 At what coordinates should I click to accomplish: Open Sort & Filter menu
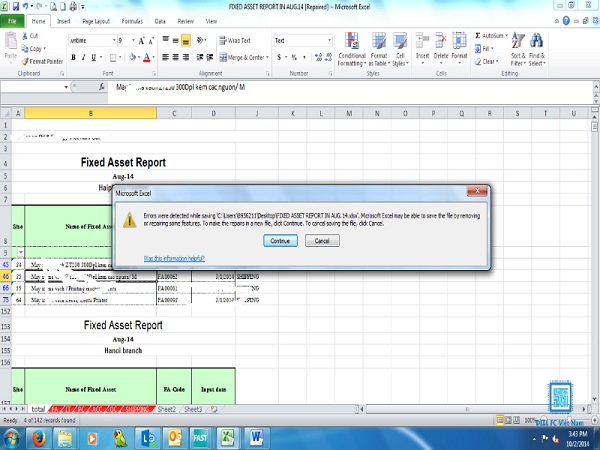click(x=518, y=49)
